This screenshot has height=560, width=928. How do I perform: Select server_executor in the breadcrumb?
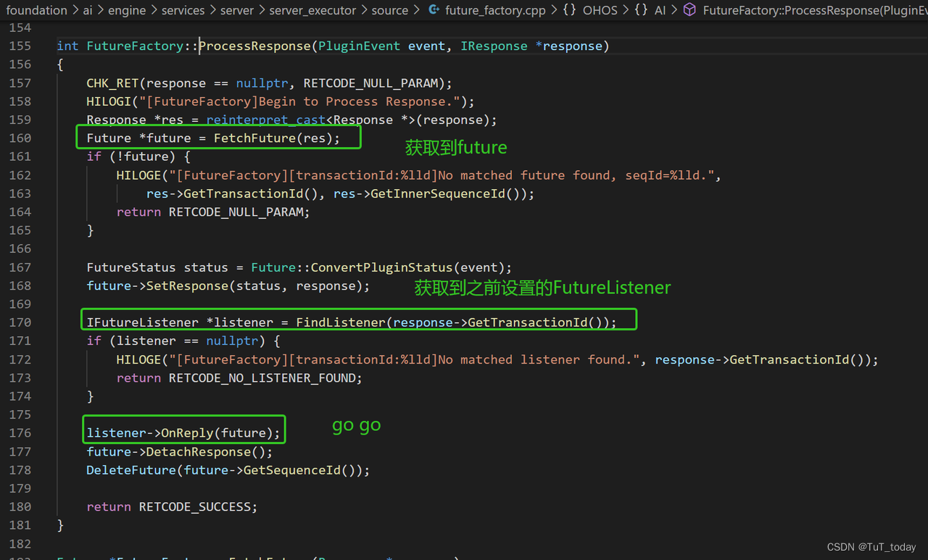click(x=312, y=10)
